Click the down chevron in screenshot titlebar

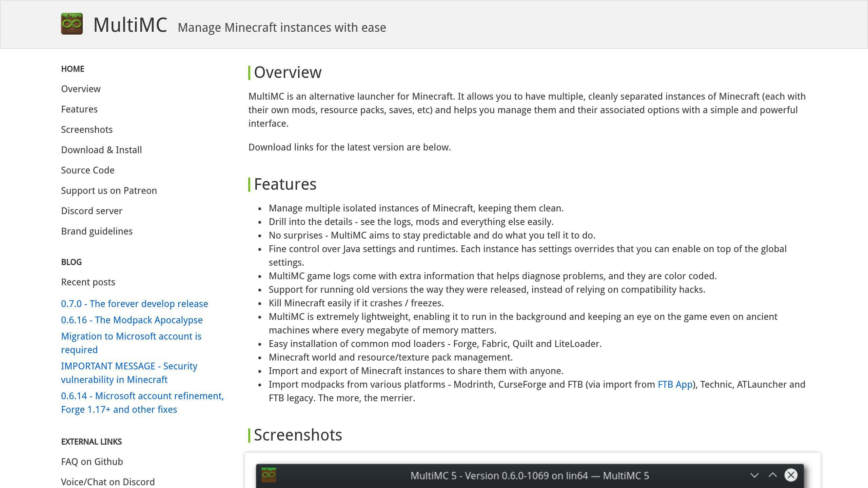[x=754, y=475]
